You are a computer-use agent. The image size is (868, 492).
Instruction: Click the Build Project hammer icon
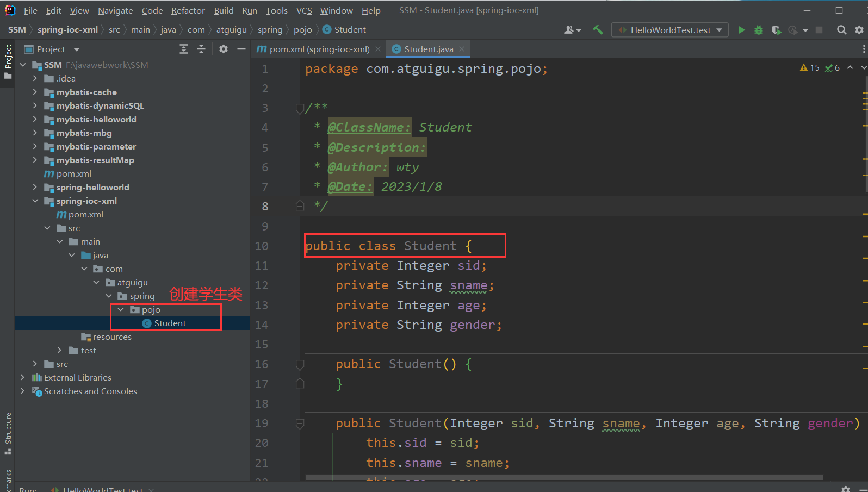[x=598, y=30]
